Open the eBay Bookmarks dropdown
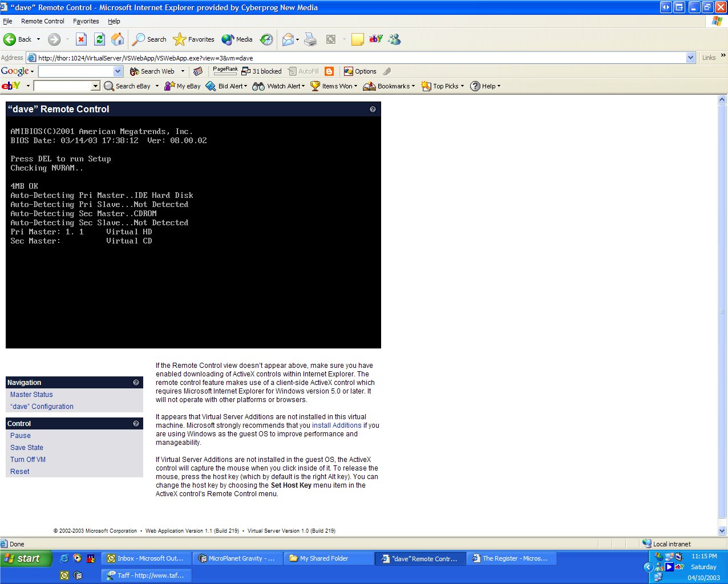Image resolution: width=728 pixels, height=584 pixels. coord(389,86)
